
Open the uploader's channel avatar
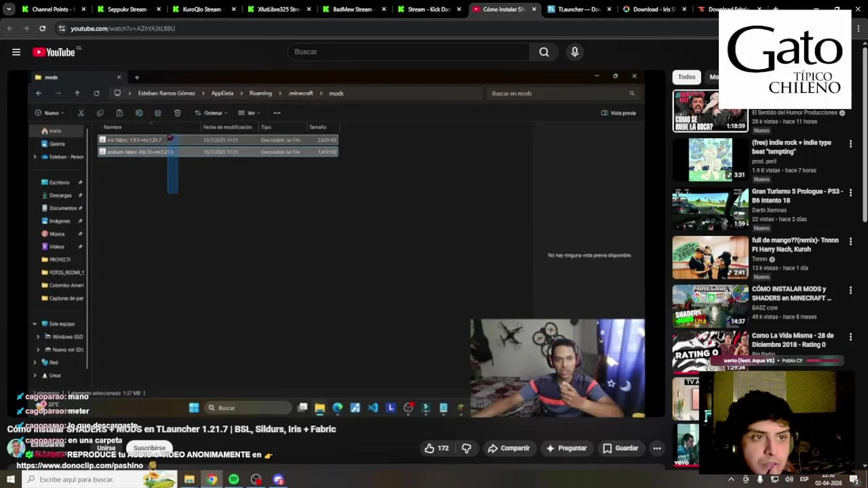(x=16, y=448)
